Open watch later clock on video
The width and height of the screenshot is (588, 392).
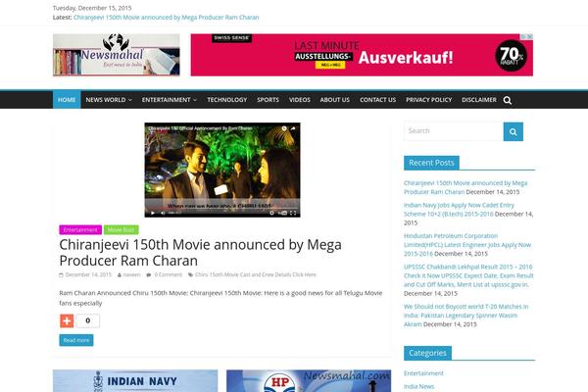[284, 128]
